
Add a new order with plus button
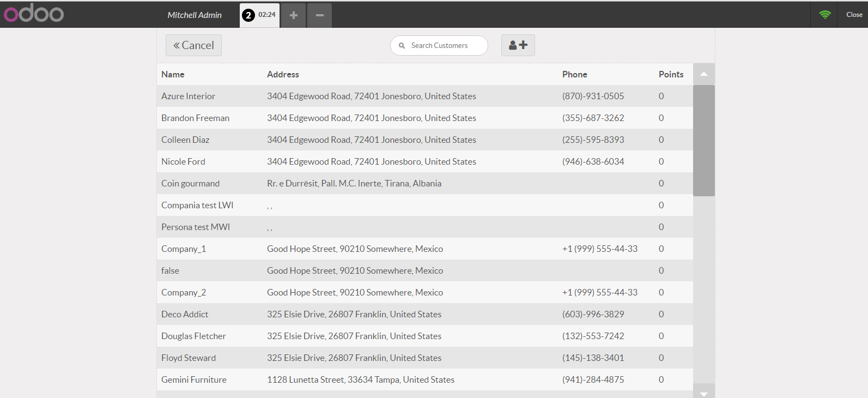click(x=294, y=15)
